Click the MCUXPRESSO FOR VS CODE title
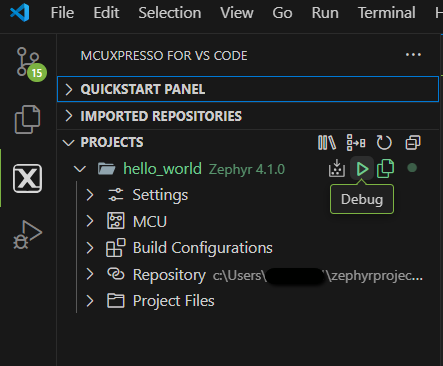This screenshot has height=366, width=443. click(164, 55)
